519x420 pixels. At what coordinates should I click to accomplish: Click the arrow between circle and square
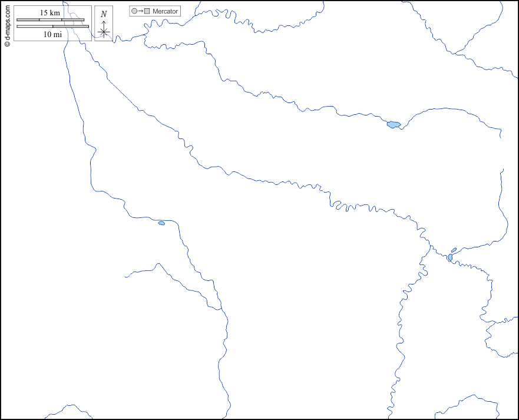pos(141,11)
